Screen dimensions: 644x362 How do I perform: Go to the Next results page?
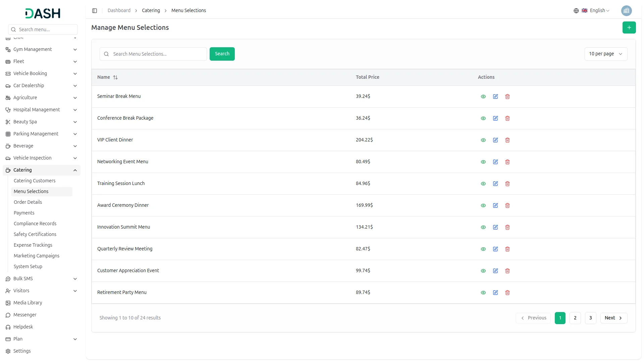(x=613, y=318)
